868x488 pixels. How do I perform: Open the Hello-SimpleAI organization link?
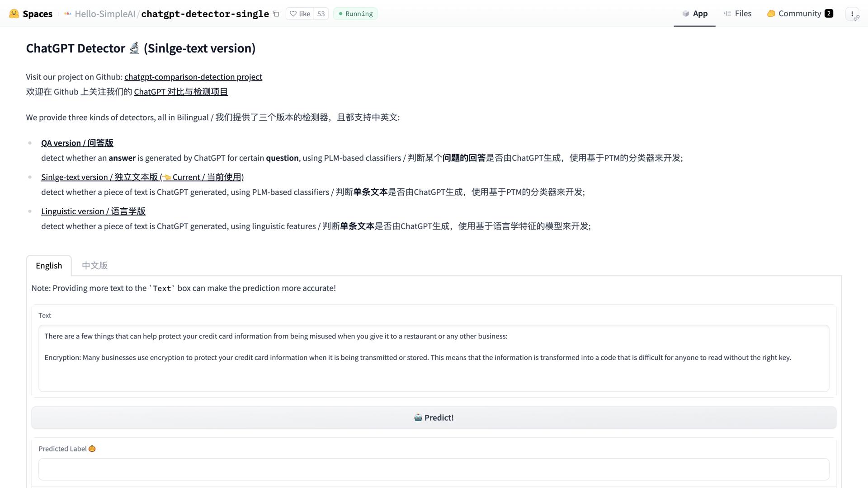(105, 14)
